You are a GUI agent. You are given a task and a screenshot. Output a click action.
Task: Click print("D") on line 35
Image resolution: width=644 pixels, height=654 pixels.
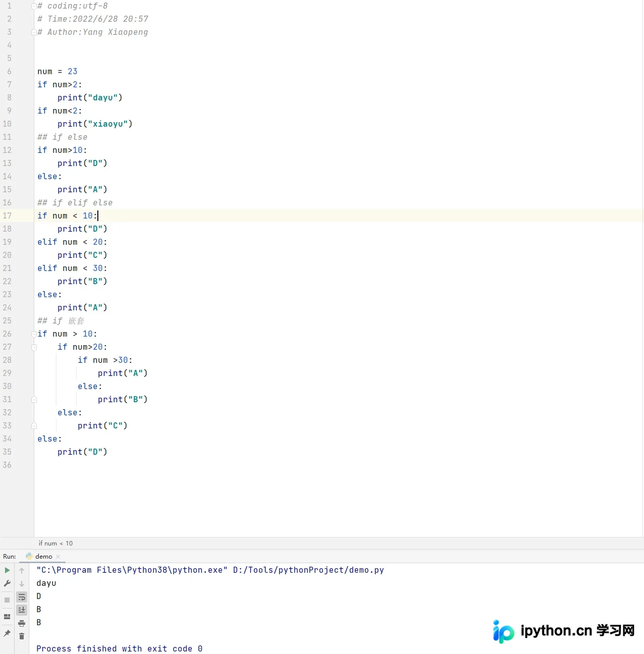click(82, 452)
